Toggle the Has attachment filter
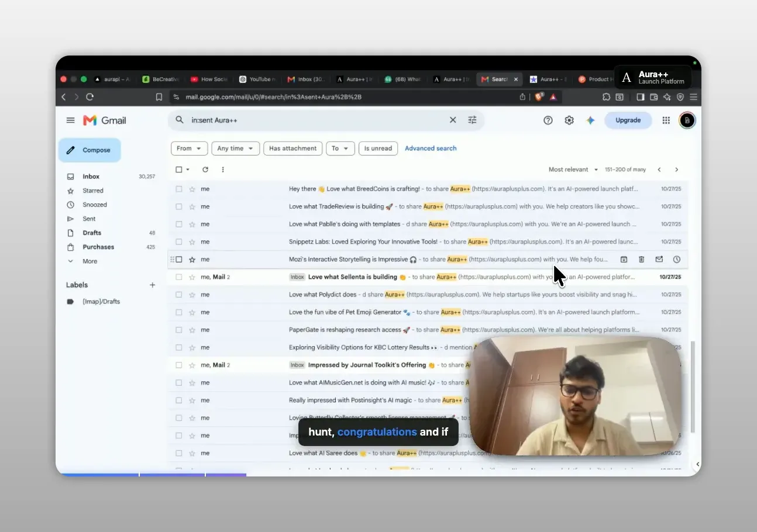The height and width of the screenshot is (532, 757). [293, 148]
